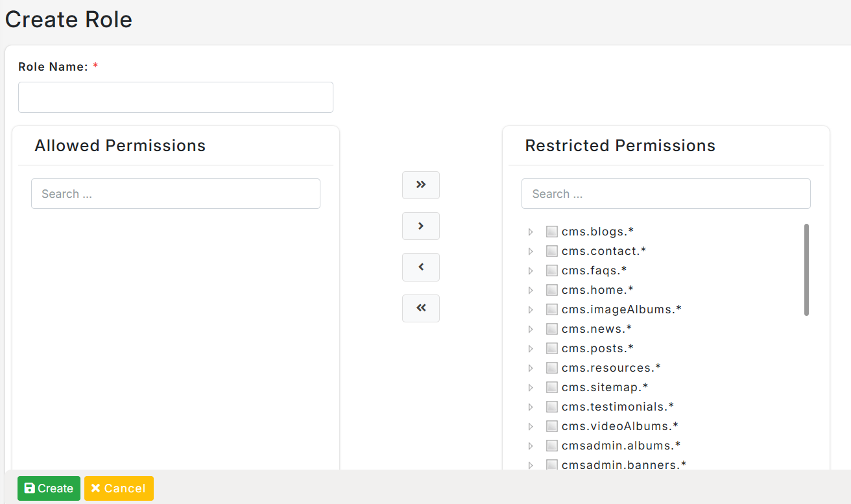Expand the cms.imageAlbums.* tree node
The height and width of the screenshot is (504, 851).
click(x=531, y=309)
